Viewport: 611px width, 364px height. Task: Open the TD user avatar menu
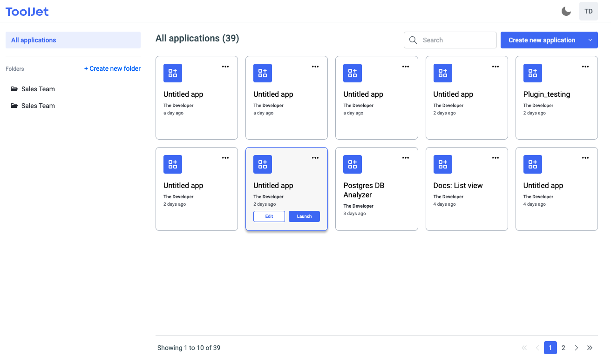tap(588, 11)
